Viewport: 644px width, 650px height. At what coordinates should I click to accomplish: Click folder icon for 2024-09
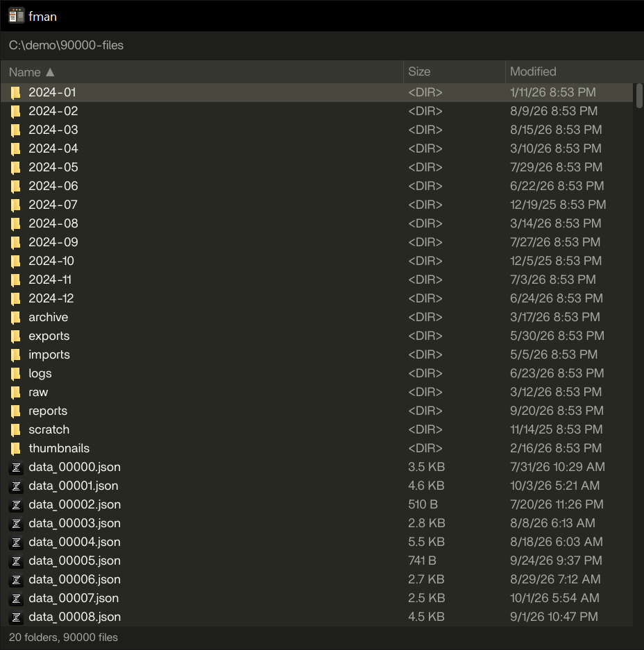tap(15, 242)
